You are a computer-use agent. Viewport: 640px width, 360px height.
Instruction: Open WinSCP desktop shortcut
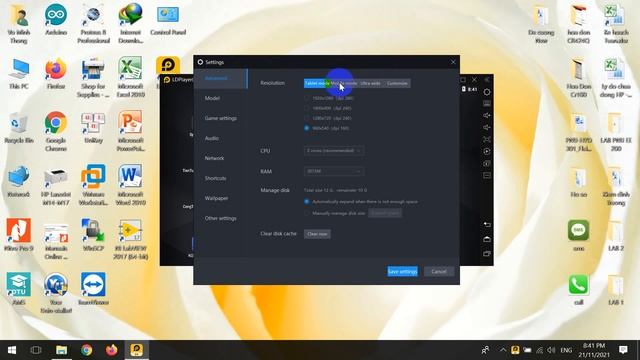tap(93, 236)
